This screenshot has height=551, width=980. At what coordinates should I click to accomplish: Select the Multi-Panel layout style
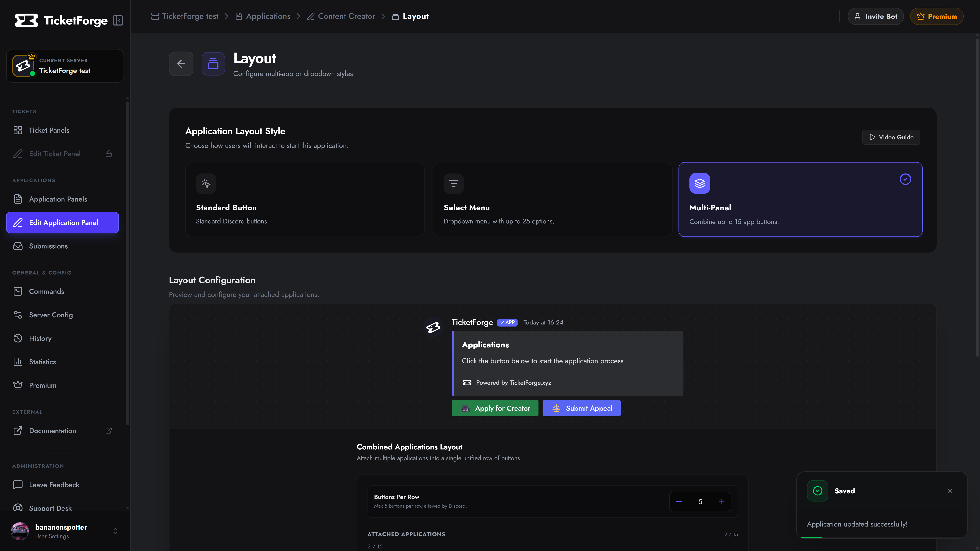pos(801,200)
